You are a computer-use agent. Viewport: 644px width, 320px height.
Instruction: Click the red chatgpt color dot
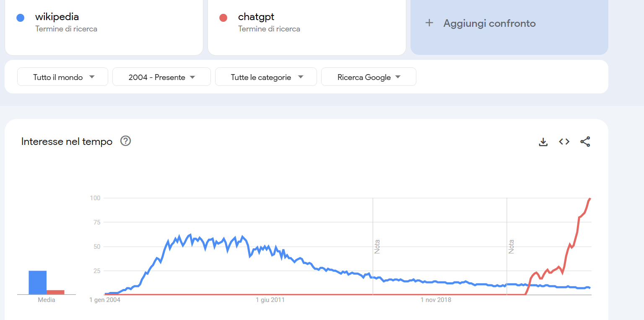coord(223,18)
